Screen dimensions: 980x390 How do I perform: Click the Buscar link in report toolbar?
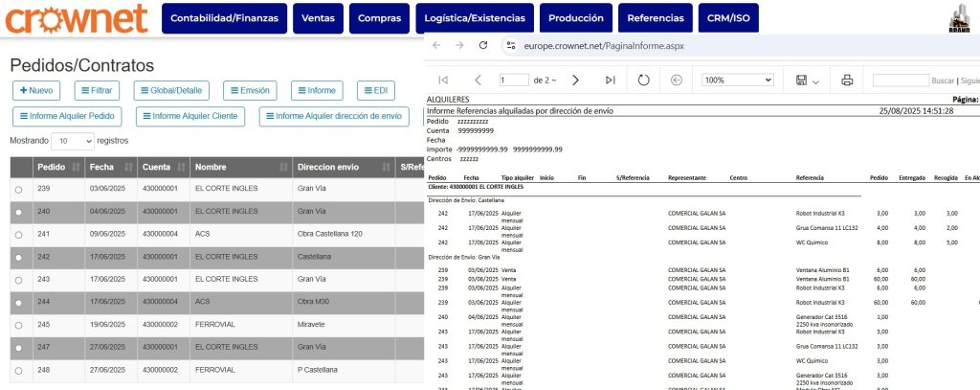coord(943,80)
